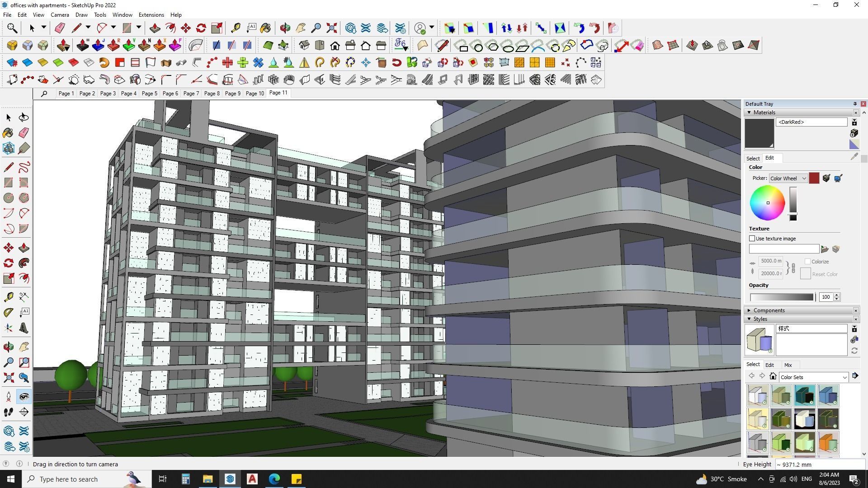868x488 pixels.
Task: Close the Components panel
Action: click(x=856, y=310)
